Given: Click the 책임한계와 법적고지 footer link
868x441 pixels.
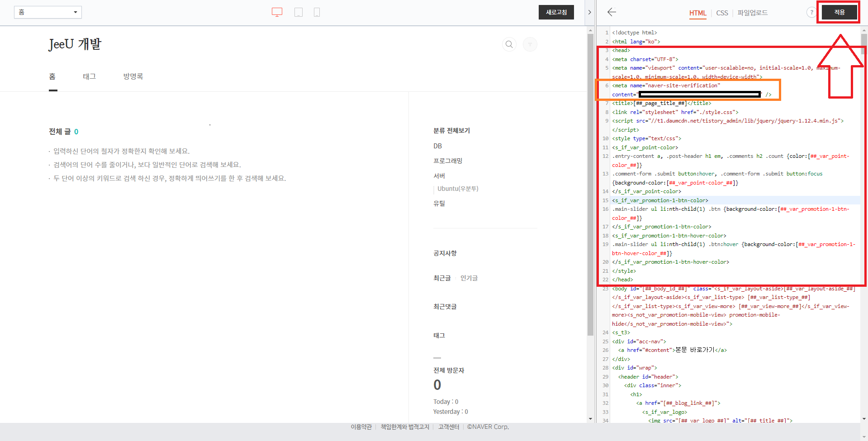Looking at the screenshot, I should (405, 427).
